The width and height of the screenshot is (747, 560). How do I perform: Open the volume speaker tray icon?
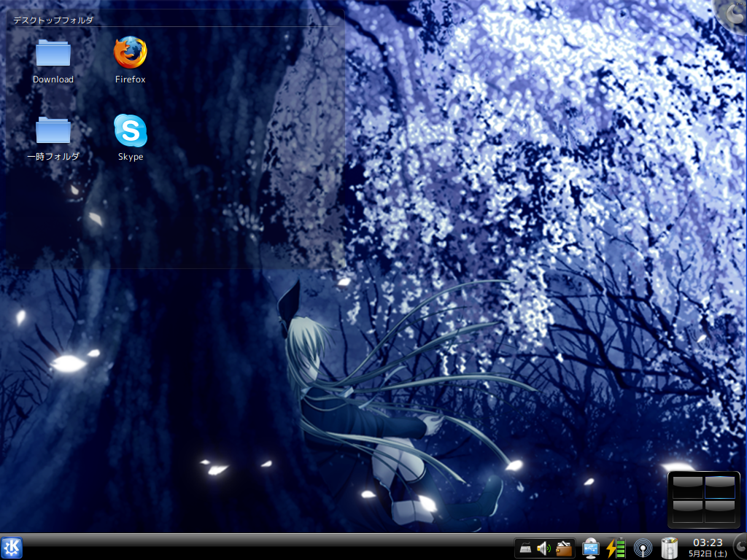pyautogui.click(x=544, y=548)
